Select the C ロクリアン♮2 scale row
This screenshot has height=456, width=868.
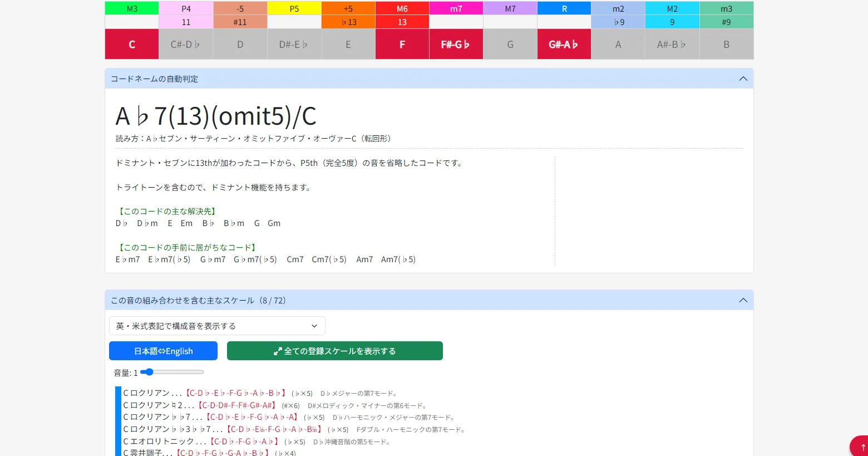[x=275, y=405]
